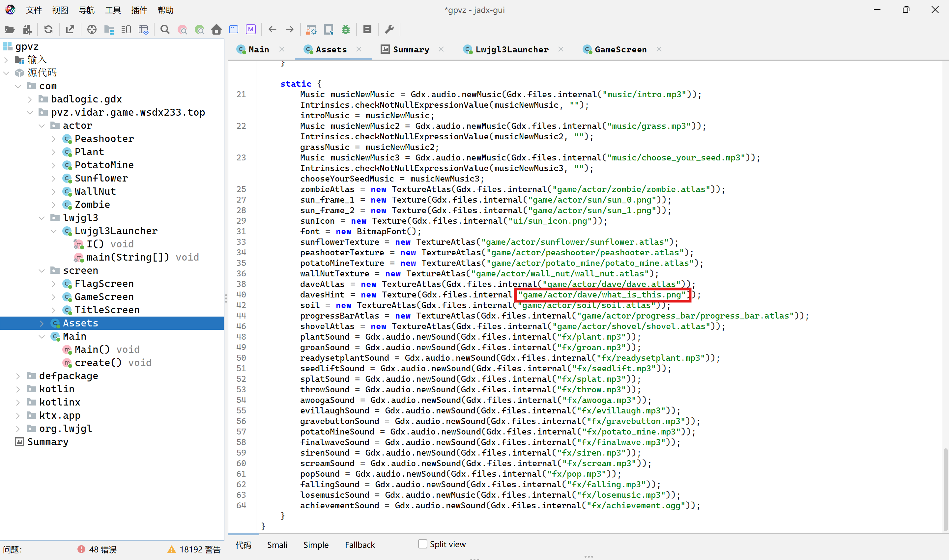Click the back navigation arrow
The width and height of the screenshot is (949, 560).
click(272, 29)
